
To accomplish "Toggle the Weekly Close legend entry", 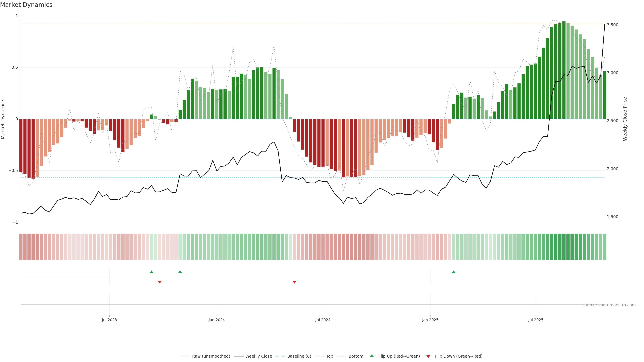I will [258, 356].
